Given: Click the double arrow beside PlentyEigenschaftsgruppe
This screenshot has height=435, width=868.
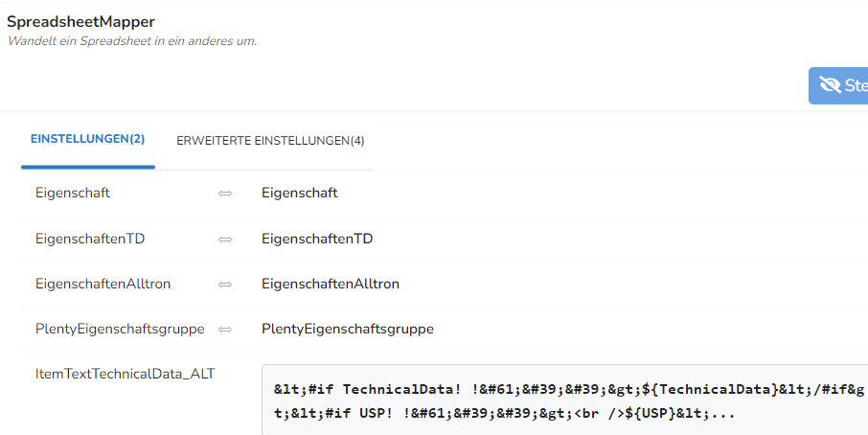Looking at the screenshot, I should coord(225,330).
